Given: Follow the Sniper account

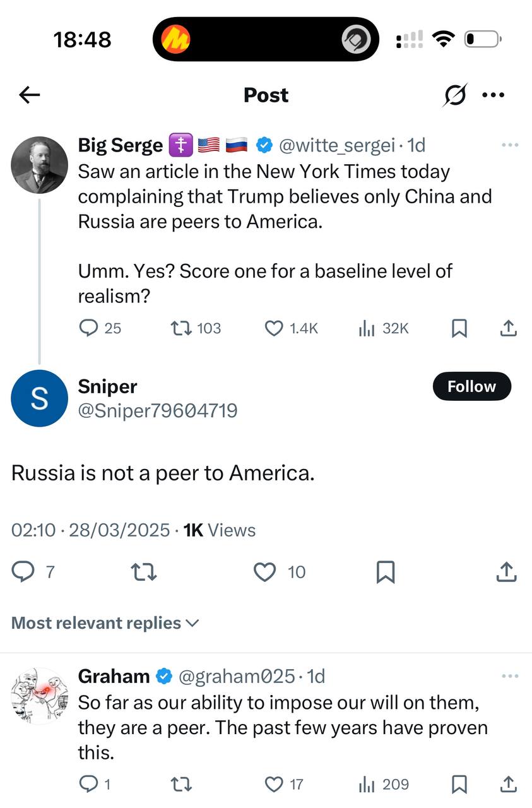Looking at the screenshot, I should (471, 386).
